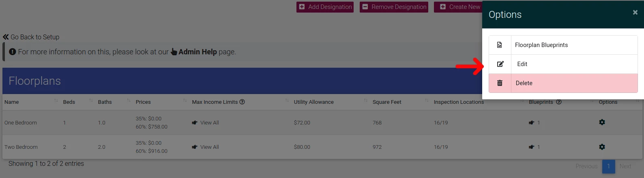Click Max Income Limits help icon
Screen dimensions: 644x178
tap(242, 102)
